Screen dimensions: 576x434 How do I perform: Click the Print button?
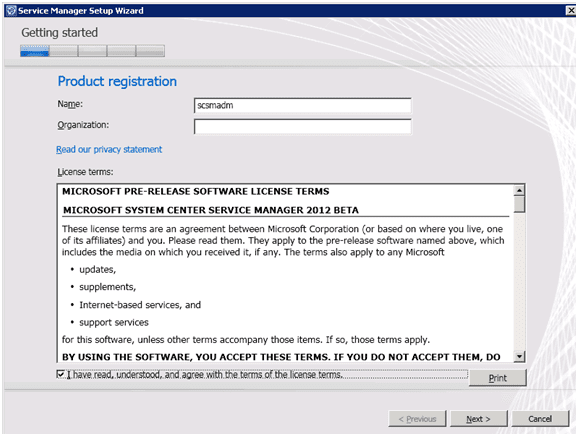click(497, 378)
